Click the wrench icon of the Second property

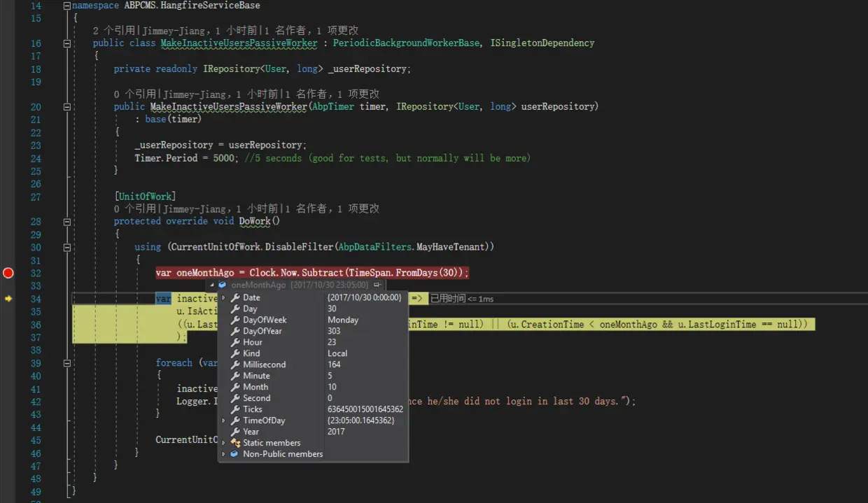[235, 398]
